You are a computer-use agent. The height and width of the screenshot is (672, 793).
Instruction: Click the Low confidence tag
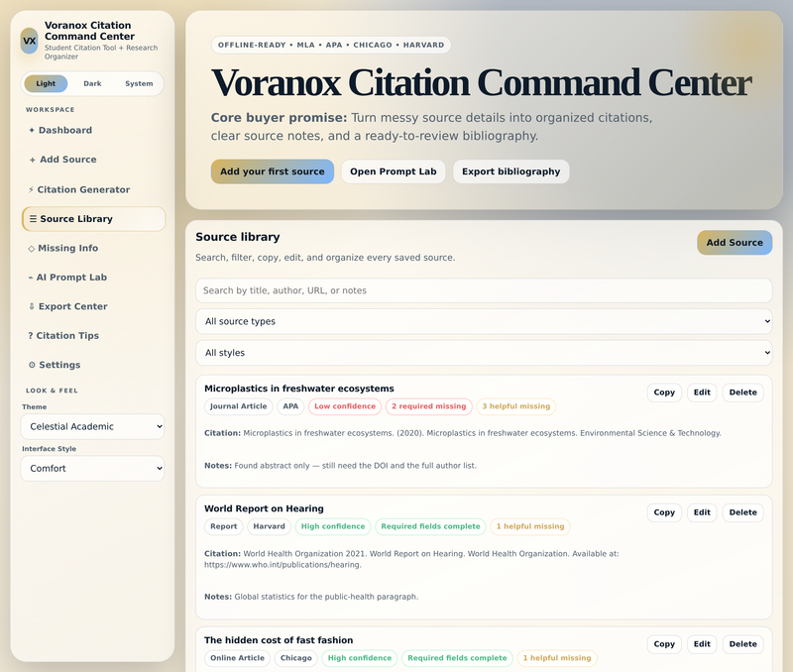(x=345, y=406)
